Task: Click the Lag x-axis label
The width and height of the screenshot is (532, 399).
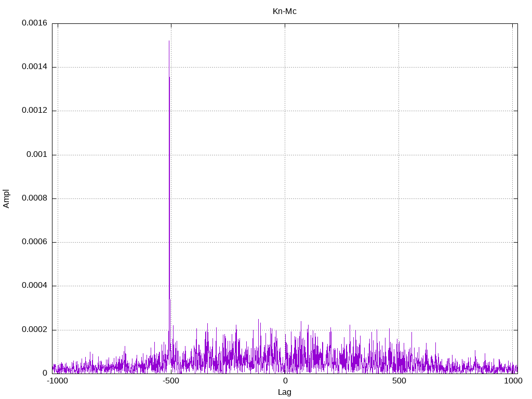Action: point(284,392)
